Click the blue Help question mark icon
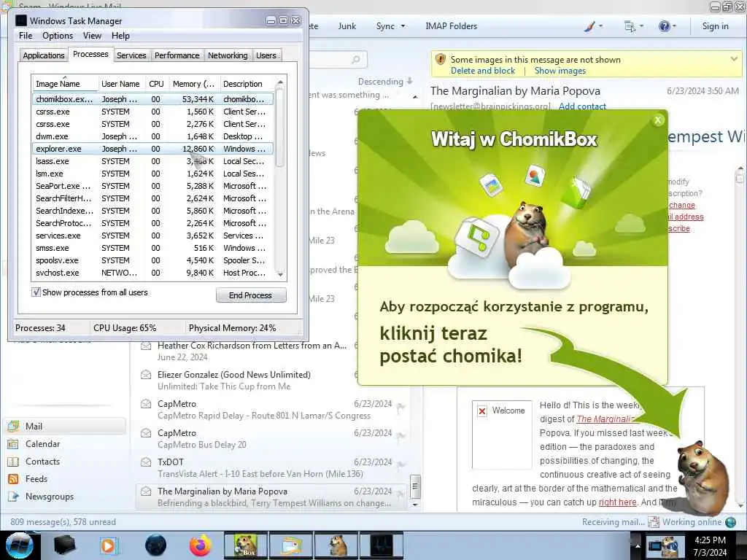747x560 pixels. coord(664,26)
